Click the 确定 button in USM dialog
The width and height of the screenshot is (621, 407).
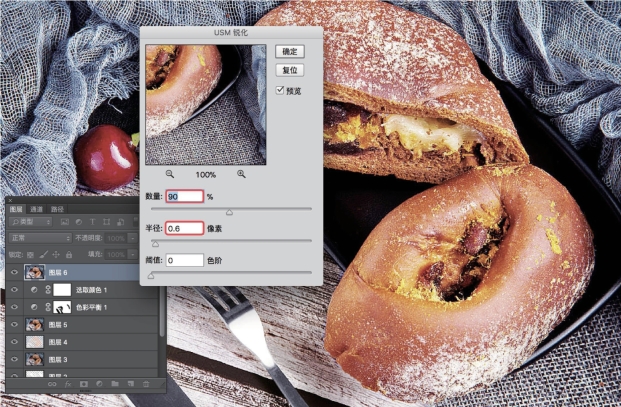[290, 51]
